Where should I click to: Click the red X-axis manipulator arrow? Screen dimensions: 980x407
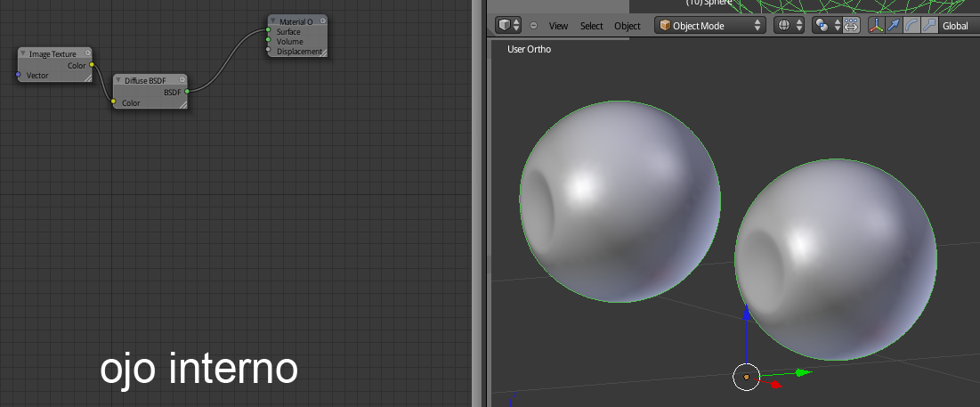click(775, 385)
